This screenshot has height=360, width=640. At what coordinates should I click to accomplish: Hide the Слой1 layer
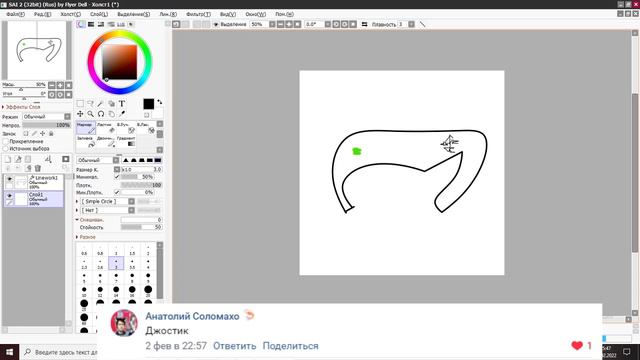9,196
